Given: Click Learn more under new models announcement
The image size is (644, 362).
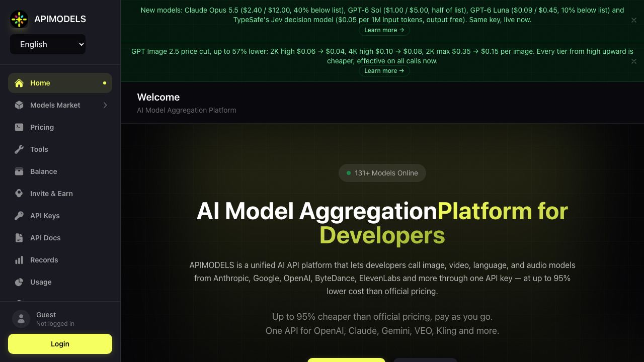Looking at the screenshot, I should [x=384, y=30].
